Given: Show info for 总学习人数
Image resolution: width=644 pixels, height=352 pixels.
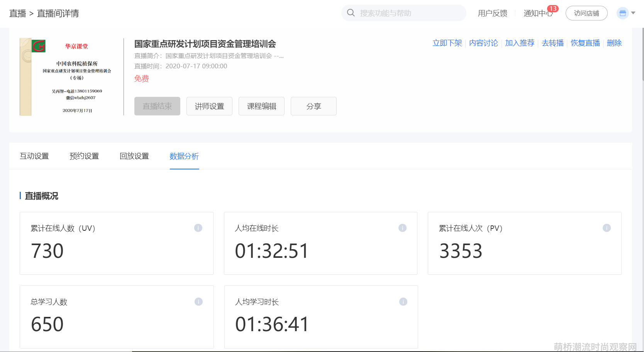Looking at the screenshot, I should click(198, 301).
